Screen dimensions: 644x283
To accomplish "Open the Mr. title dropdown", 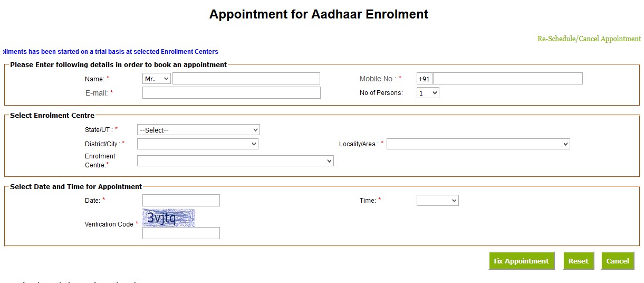I will coord(157,79).
